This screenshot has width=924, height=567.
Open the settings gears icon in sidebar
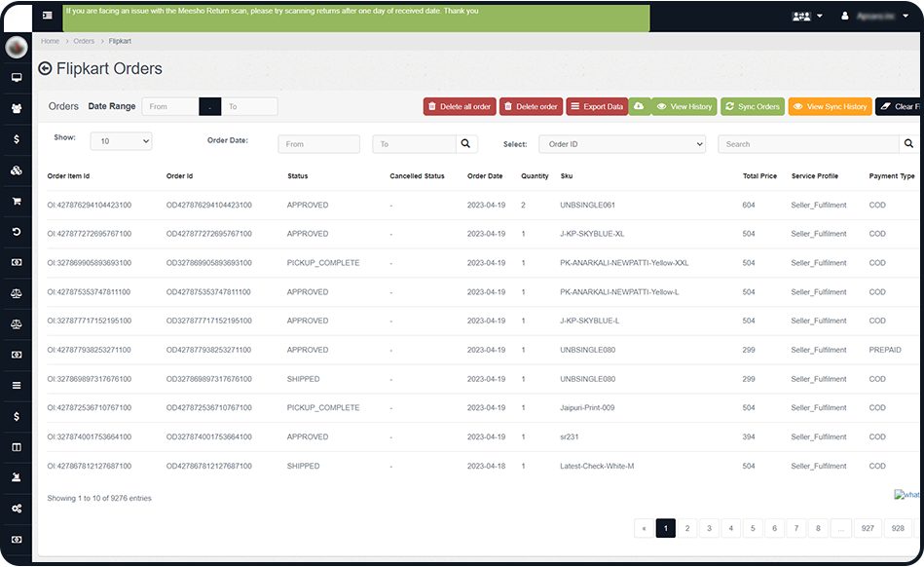click(17, 509)
